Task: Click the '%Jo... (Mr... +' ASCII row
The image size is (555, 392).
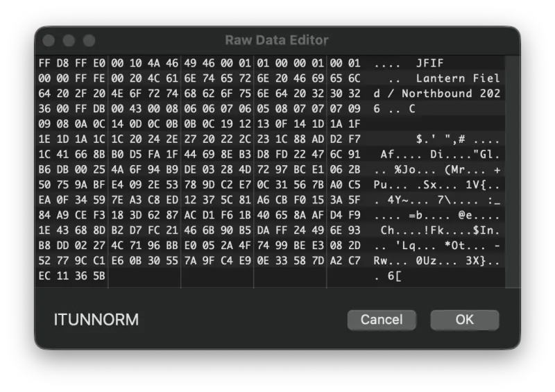Action: pos(437,169)
